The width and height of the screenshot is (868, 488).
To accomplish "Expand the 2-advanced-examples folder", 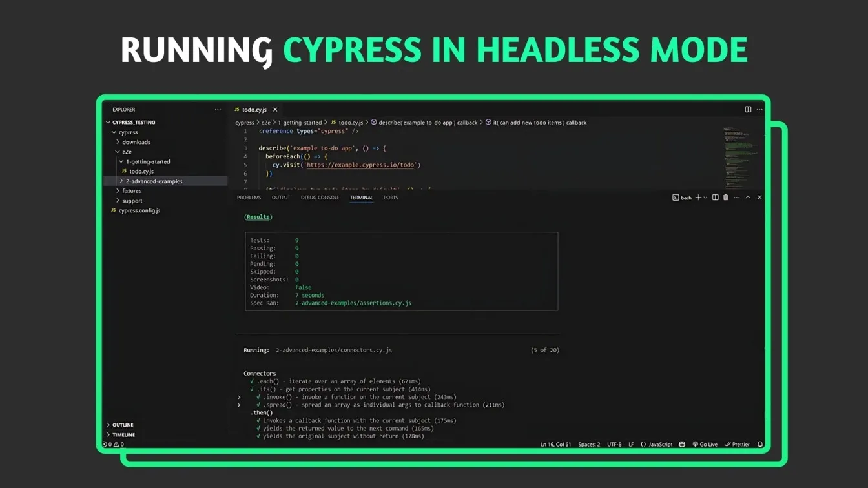I will click(165, 181).
